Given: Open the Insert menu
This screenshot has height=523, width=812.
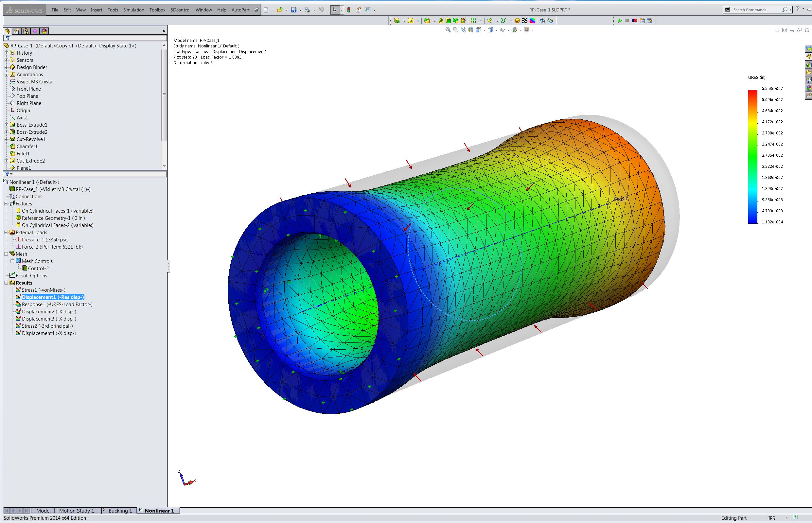Looking at the screenshot, I should point(97,10).
